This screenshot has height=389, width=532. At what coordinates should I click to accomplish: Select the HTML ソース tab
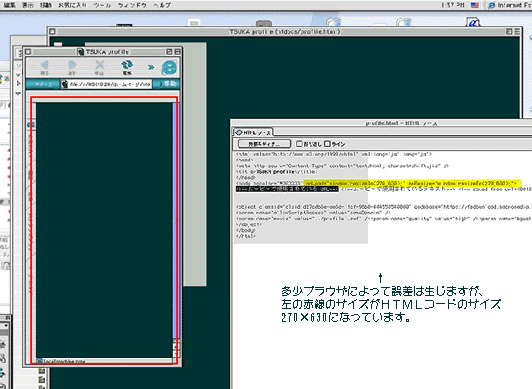click(x=253, y=132)
